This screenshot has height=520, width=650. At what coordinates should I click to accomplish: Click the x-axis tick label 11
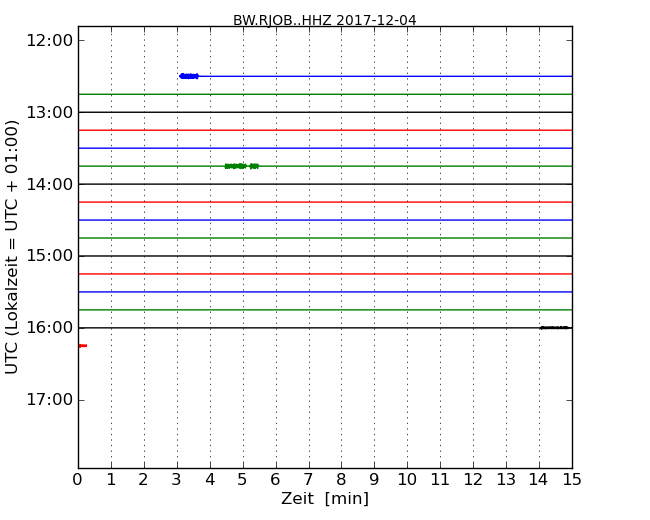(440, 480)
